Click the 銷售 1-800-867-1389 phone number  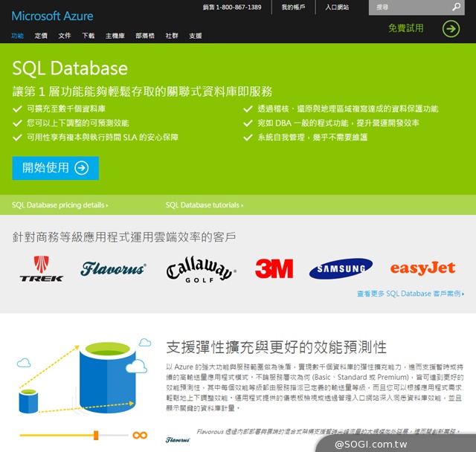click(x=232, y=7)
